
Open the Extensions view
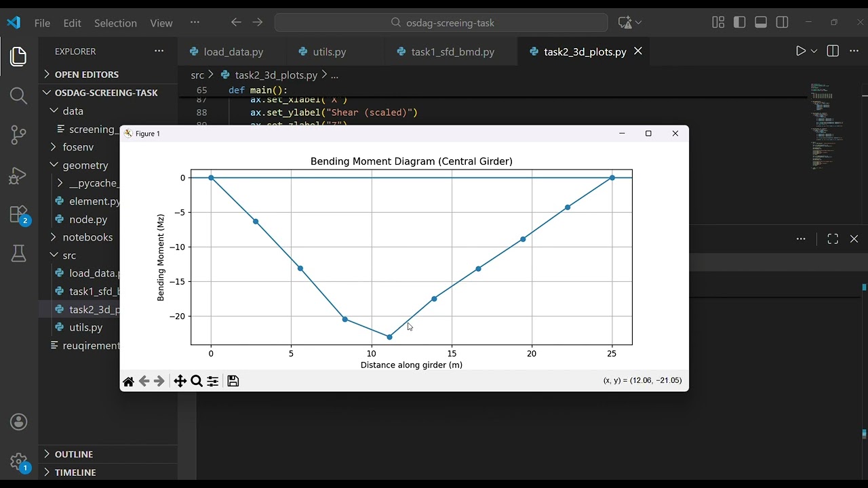[19, 215]
